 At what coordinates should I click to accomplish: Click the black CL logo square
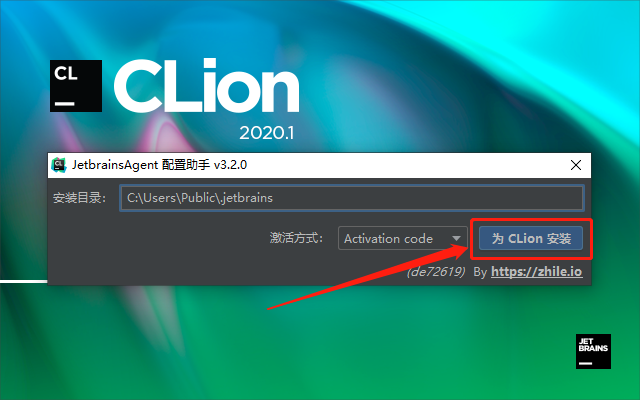[76, 86]
